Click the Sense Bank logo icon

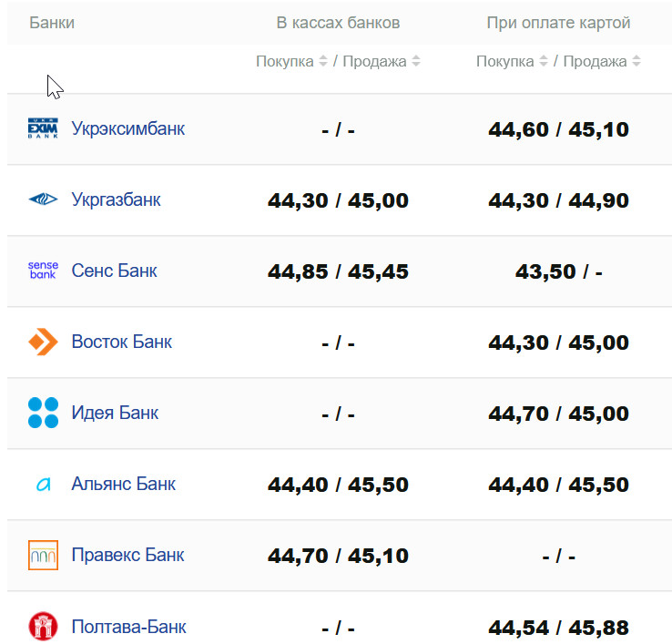(43, 271)
